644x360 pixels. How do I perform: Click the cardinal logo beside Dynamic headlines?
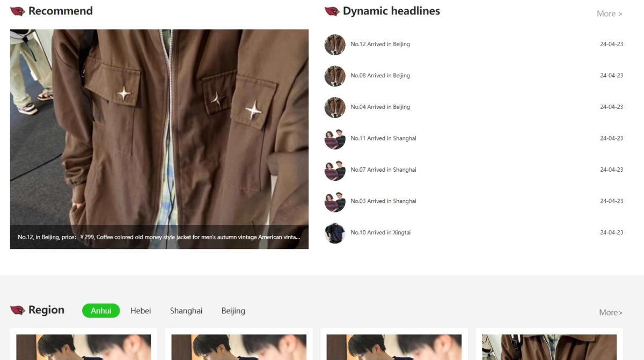click(x=332, y=11)
